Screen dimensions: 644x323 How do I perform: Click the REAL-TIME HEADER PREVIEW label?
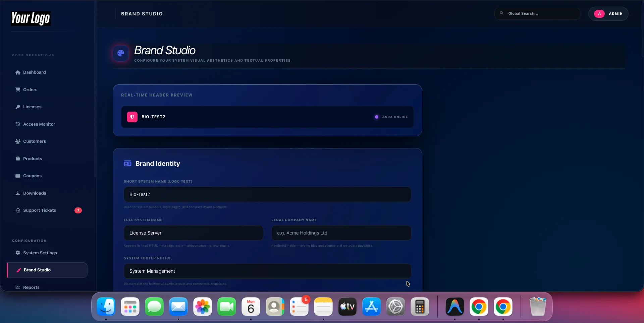pos(157,95)
